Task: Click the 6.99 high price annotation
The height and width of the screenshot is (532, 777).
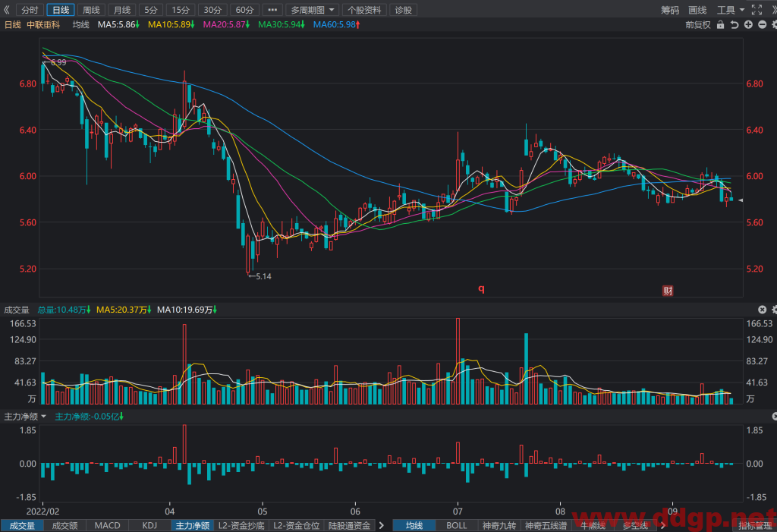Action: pos(55,62)
